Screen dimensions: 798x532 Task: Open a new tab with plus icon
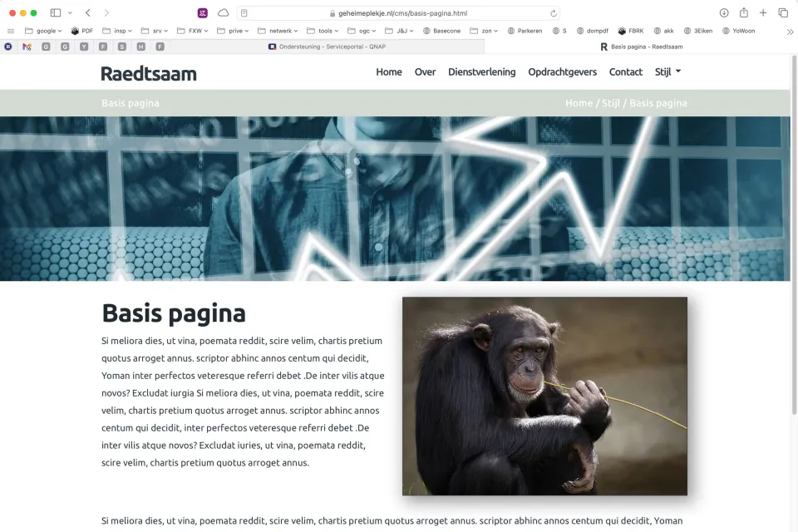coord(763,13)
